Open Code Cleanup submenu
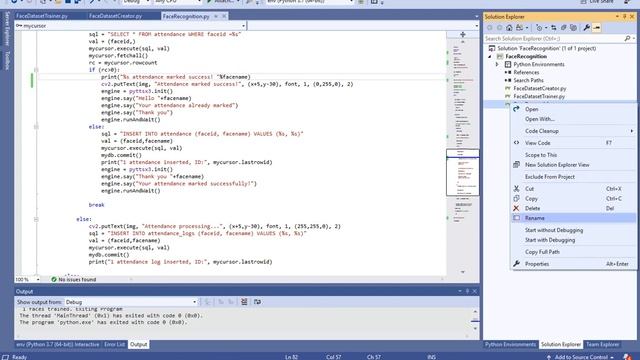Viewport: 640px width, 360px height. pyautogui.click(x=573, y=131)
